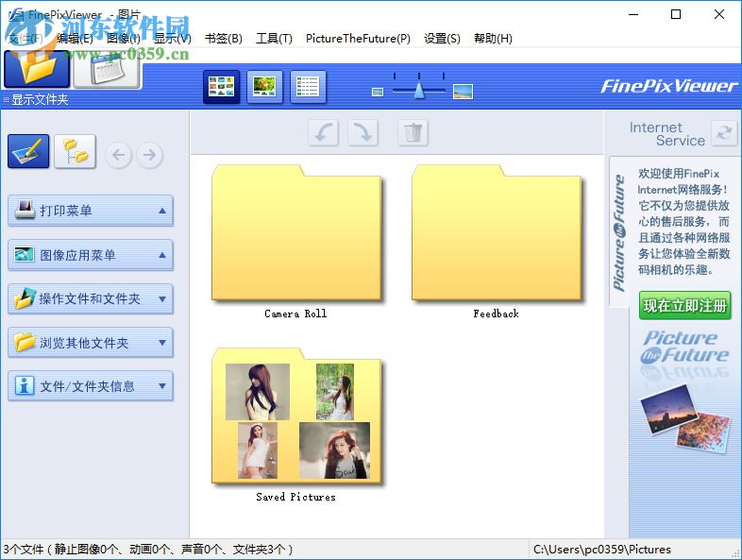Switch to the calendar view icon

pyautogui.click(x=108, y=71)
